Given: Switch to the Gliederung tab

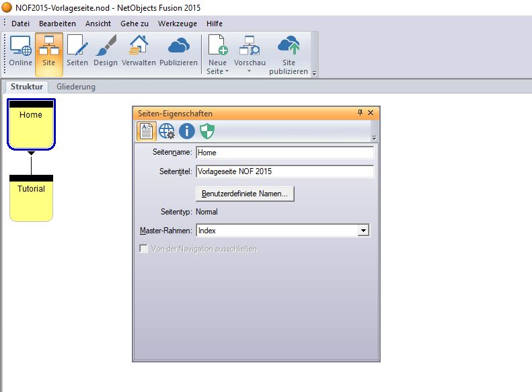Looking at the screenshot, I should pyautogui.click(x=76, y=87).
